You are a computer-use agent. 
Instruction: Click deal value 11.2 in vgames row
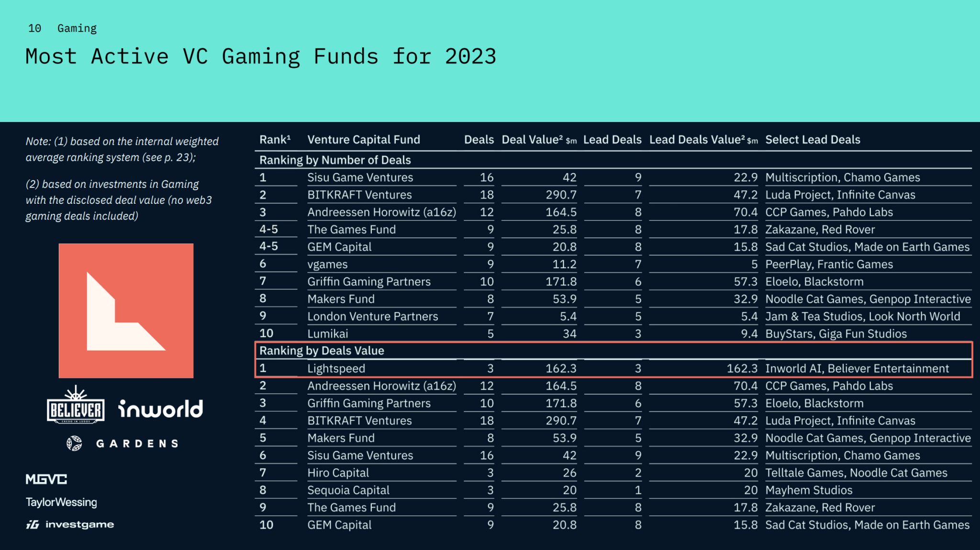[564, 264]
